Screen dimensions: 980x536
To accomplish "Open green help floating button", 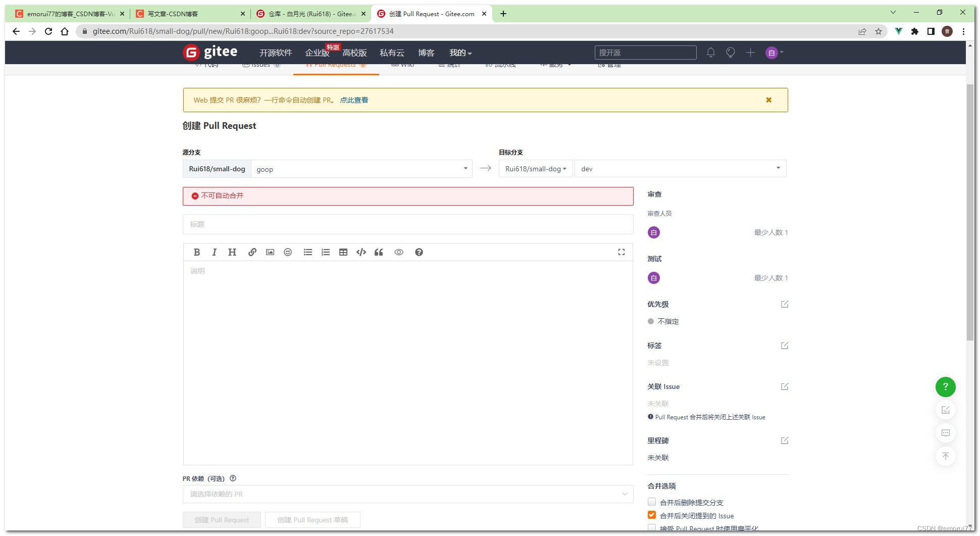I will tap(946, 387).
